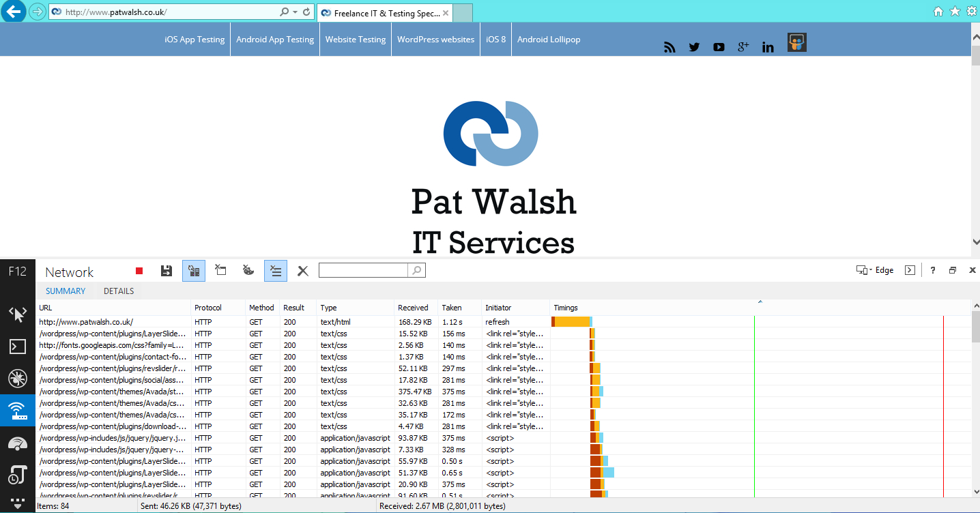Click the 375.47 KB received cell
980x513 pixels.
tap(415, 392)
